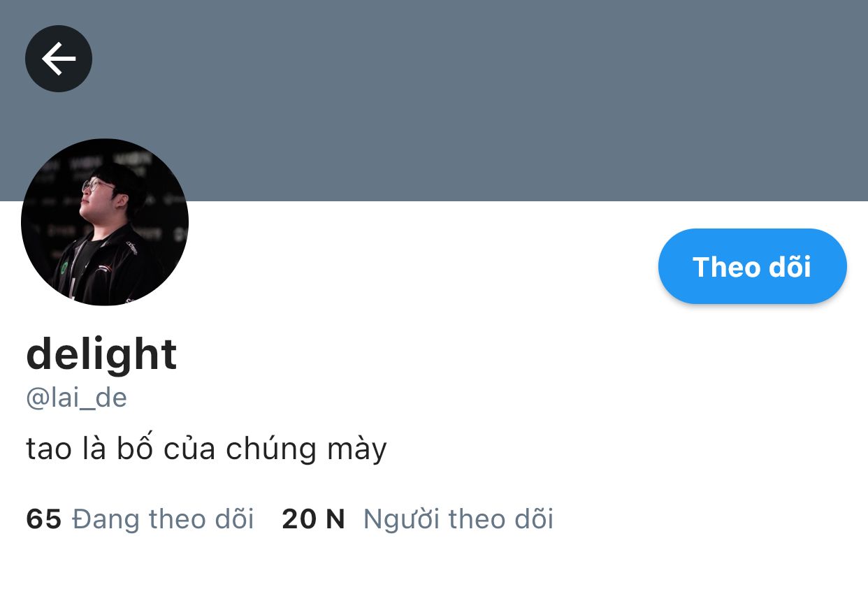The height and width of the screenshot is (601, 868).
Task: Follow the account via Theo dõi button
Action: (753, 266)
